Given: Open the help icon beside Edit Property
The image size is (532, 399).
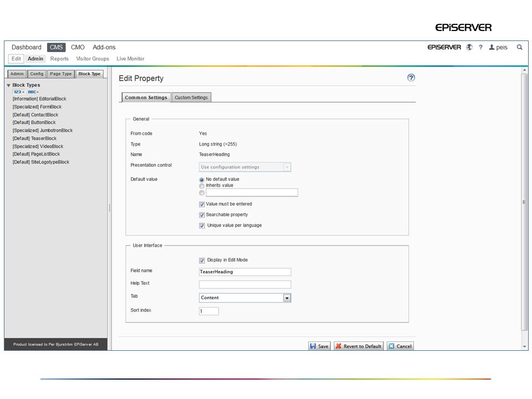Looking at the screenshot, I should [x=411, y=78].
